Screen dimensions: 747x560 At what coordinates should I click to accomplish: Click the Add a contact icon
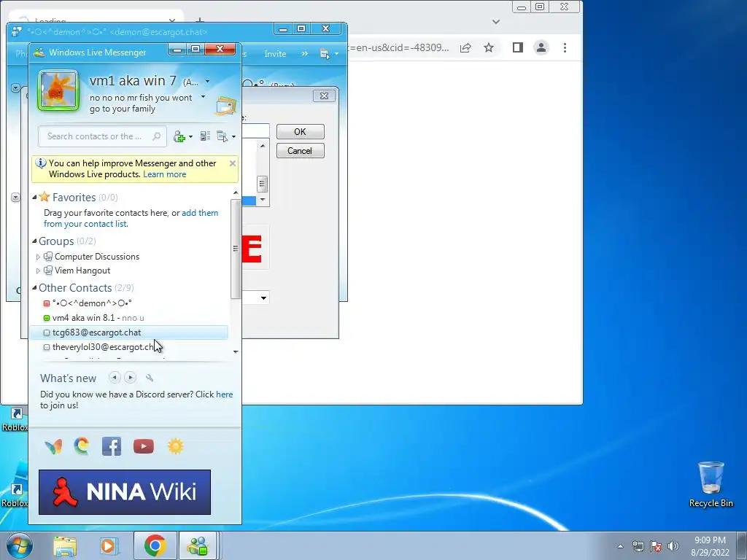[179, 136]
